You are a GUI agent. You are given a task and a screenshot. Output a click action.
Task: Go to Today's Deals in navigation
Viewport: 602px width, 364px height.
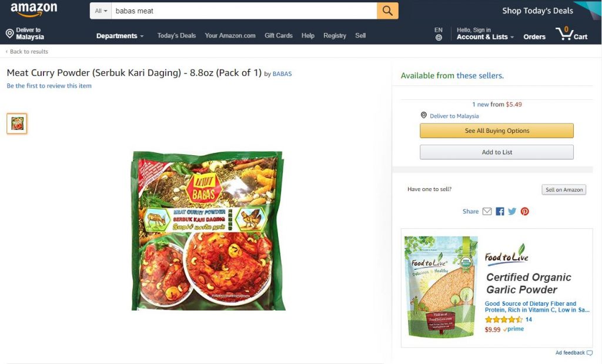click(x=176, y=36)
